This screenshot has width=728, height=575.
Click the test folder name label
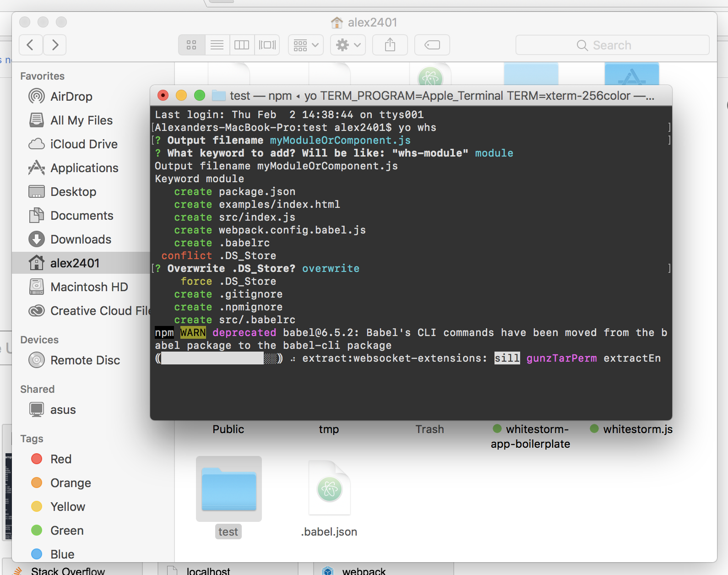pos(228,532)
